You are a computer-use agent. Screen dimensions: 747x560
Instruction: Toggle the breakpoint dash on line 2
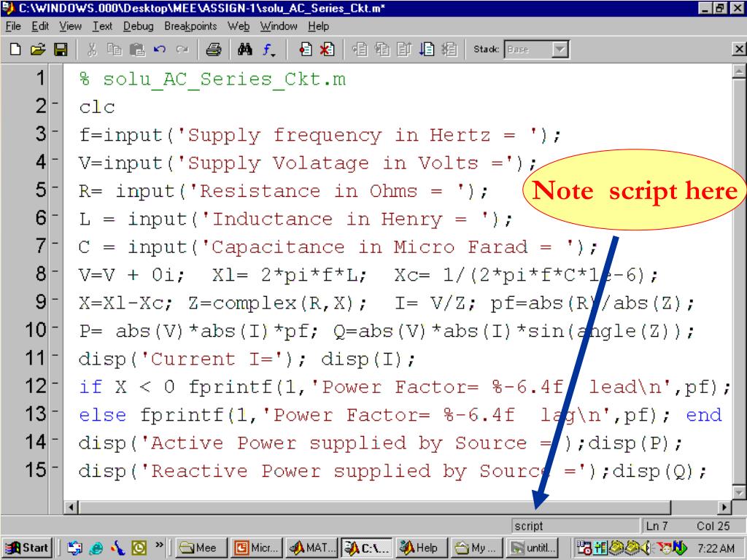click(x=55, y=104)
